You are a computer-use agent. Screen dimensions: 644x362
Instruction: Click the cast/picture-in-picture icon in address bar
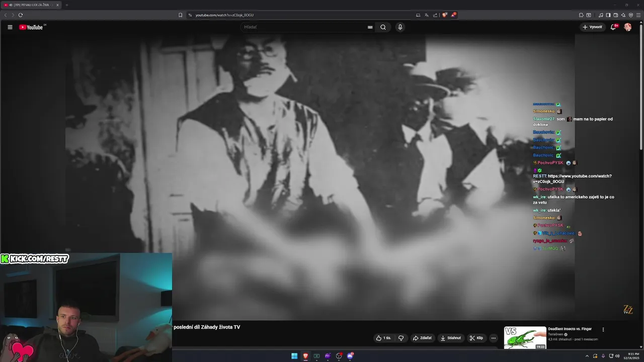point(418,15)
